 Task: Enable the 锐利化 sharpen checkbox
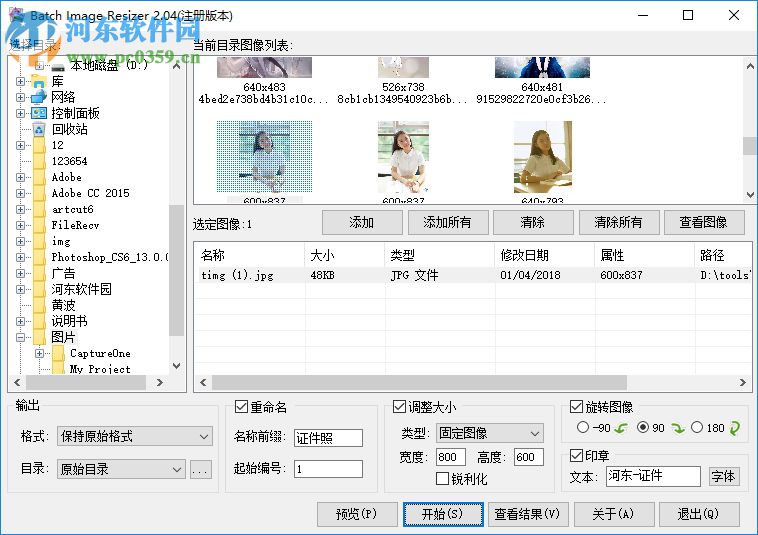[442, 478]
